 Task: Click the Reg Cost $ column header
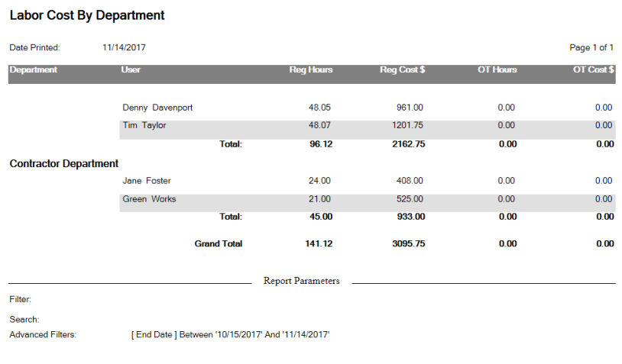tap(402, 69)
